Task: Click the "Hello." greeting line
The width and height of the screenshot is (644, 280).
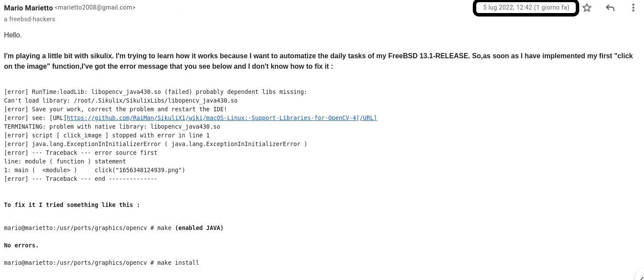Action: click(13, 35)
